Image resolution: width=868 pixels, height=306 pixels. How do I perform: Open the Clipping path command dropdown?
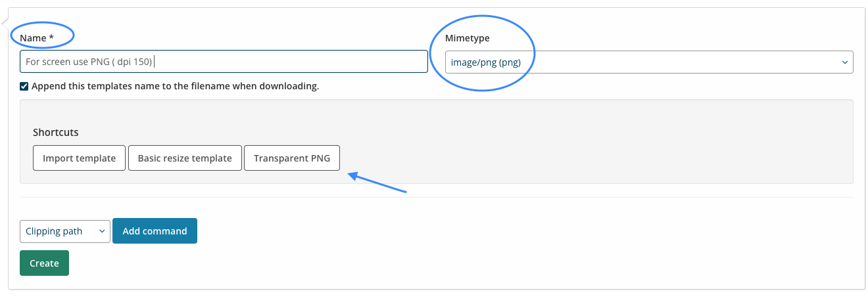[x=65, y=231]
